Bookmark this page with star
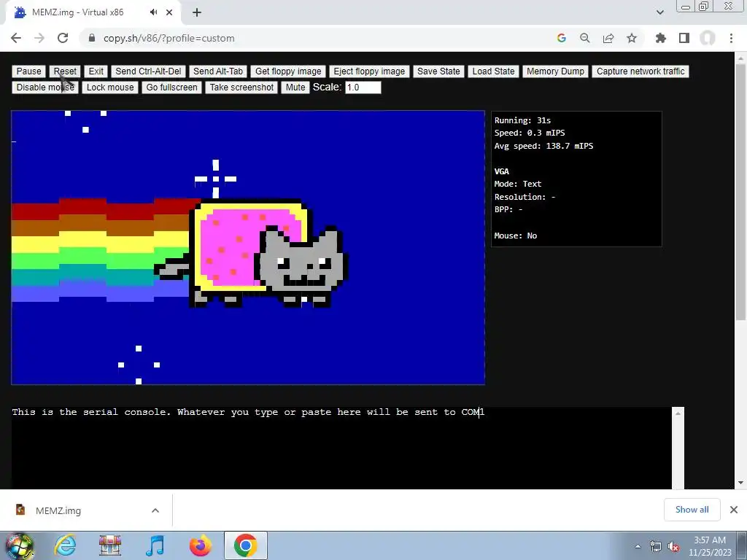 coord(632,38)
